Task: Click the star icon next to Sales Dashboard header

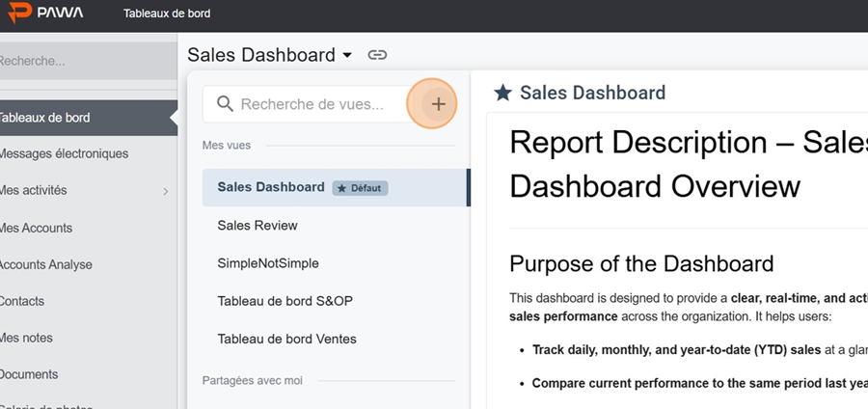Action: pyautogui.click(x=502, y=93)
